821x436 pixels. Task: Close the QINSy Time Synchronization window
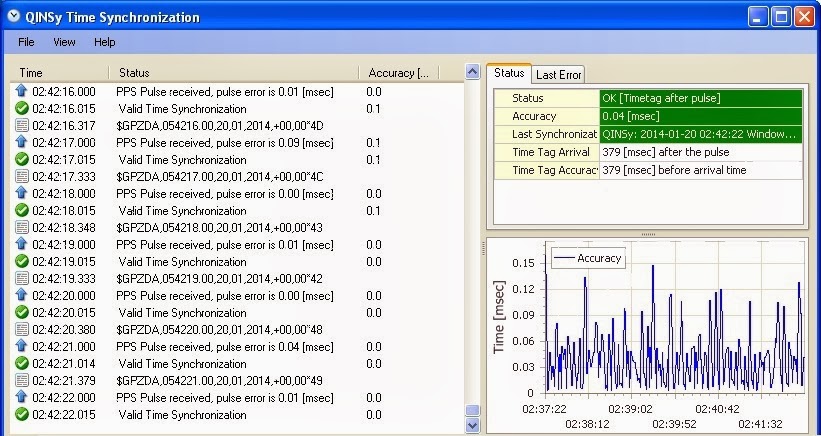[804, 17]
